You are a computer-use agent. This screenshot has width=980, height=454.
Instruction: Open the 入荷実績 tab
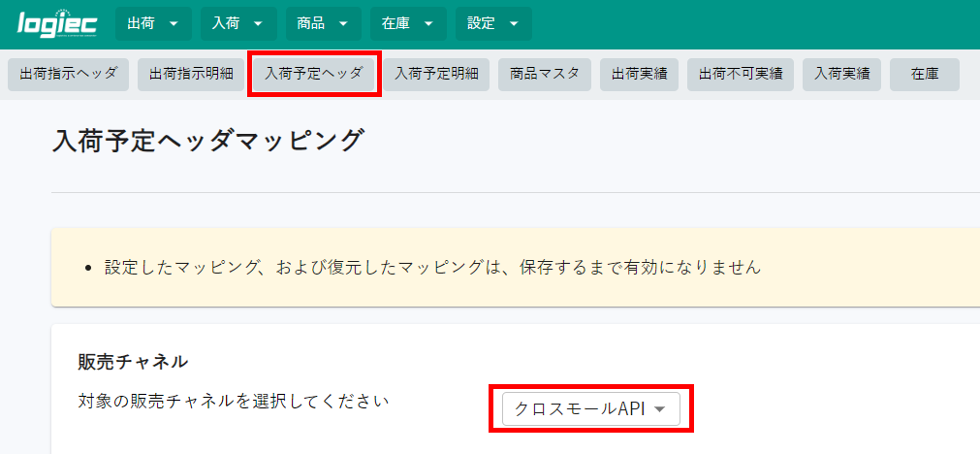841,74
